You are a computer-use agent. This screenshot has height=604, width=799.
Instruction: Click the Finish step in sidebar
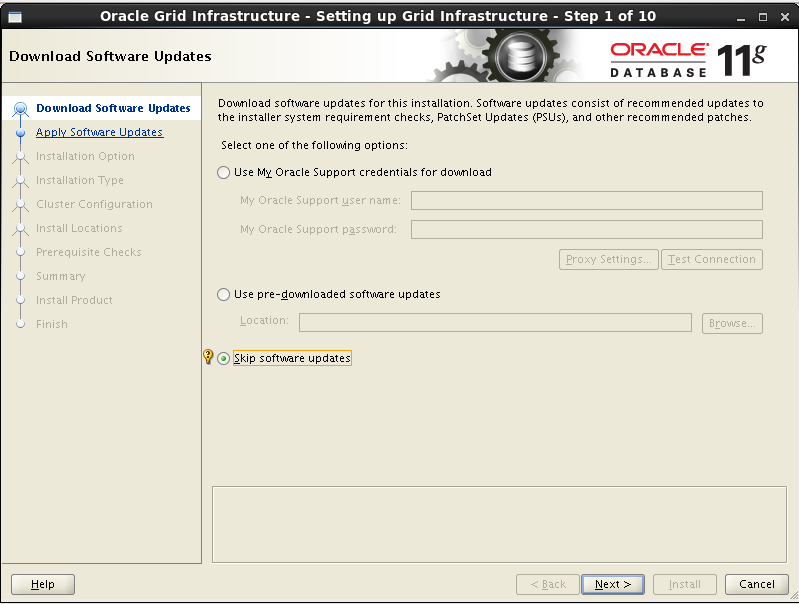pos(51,324)
